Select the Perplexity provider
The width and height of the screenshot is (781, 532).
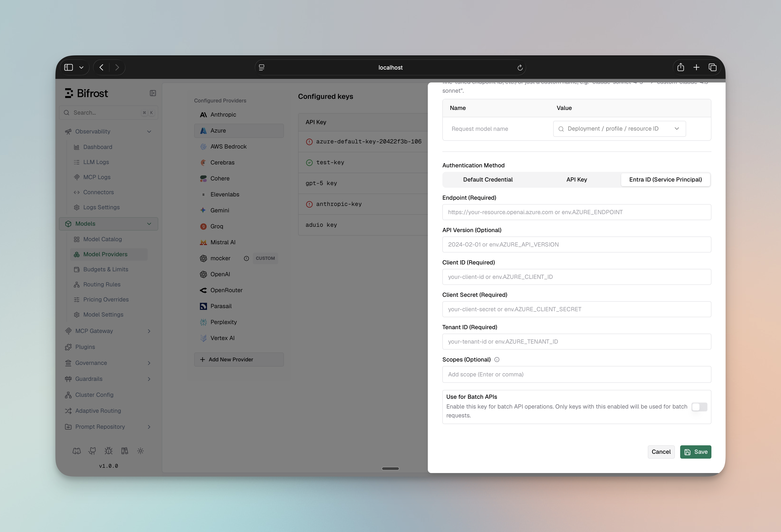point(239,322)
